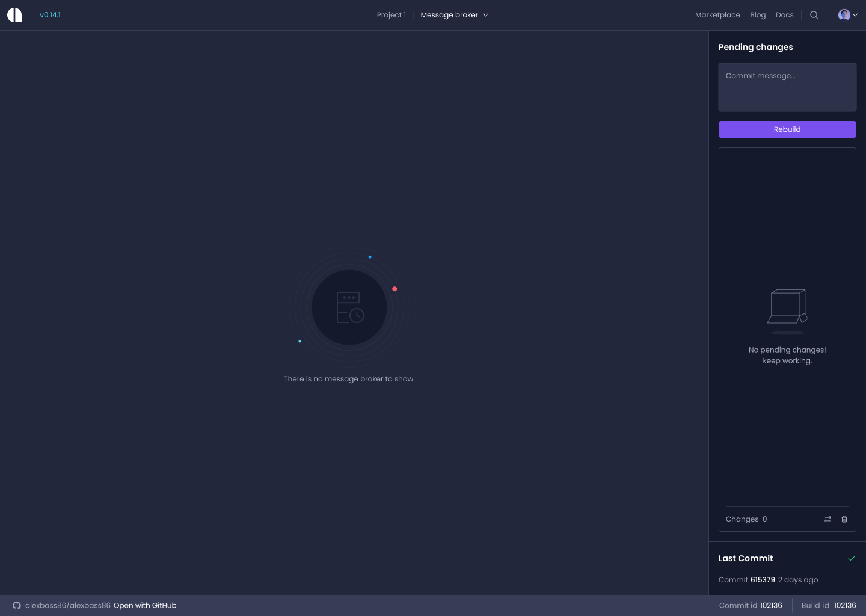Click the empty-box illustration in Pending changes
This screenshot has width=866, height=616.
(787, 310)
